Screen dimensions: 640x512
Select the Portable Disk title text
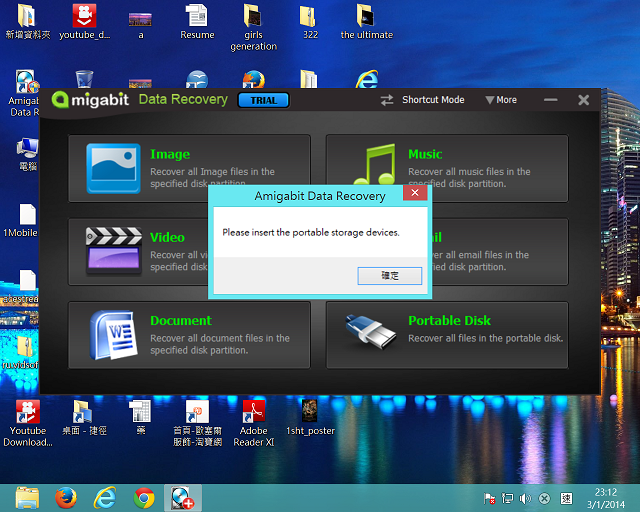(449, 321)
